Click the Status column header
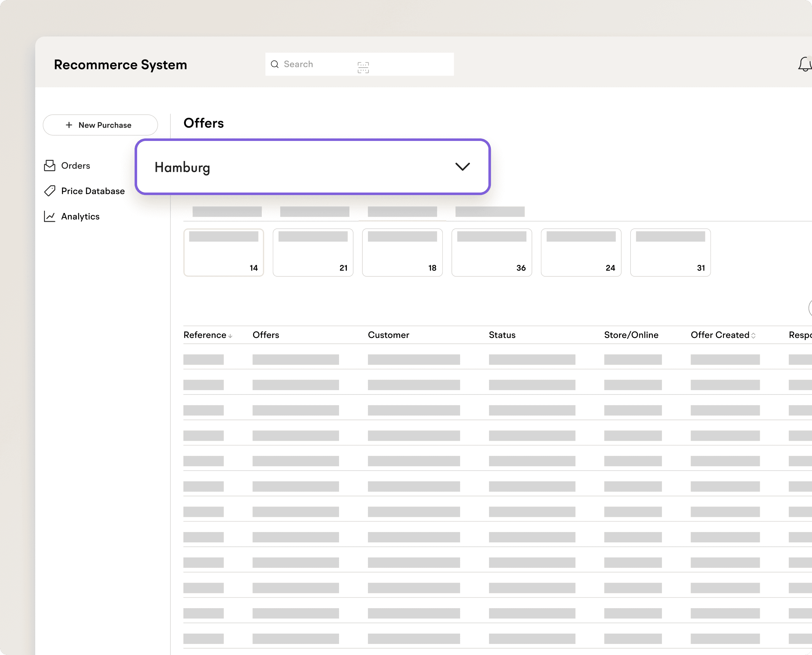812x655 pixels. coord(502,335)
